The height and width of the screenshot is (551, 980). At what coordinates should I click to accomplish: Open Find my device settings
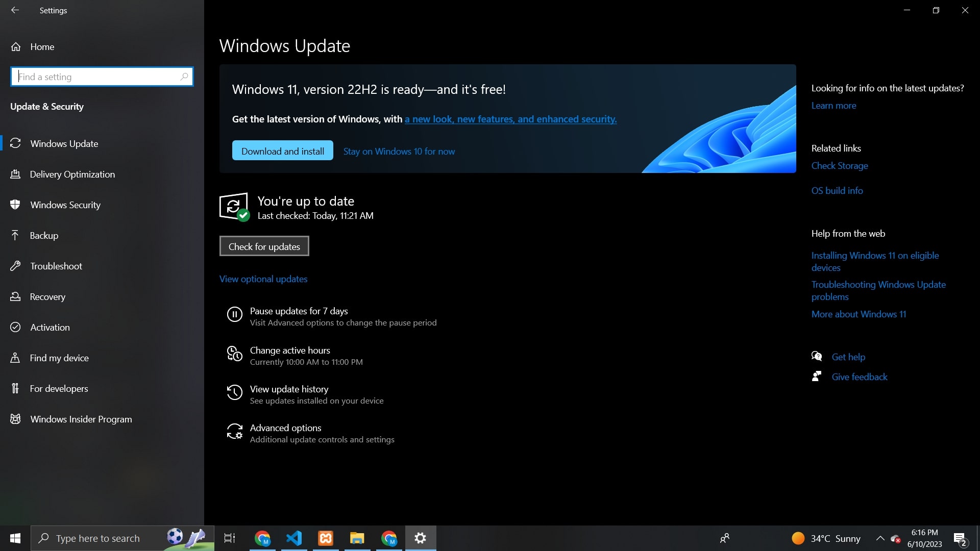(x=102, y=358)
